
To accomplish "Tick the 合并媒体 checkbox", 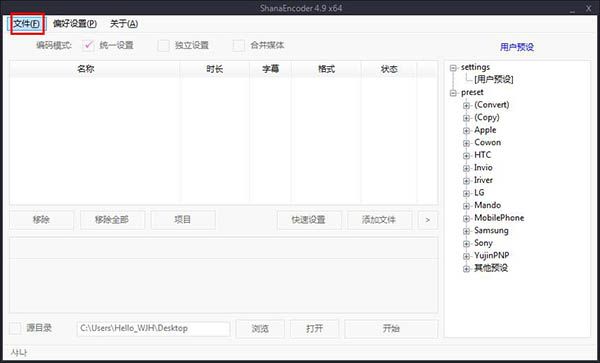I will click(x=239, y=46).
